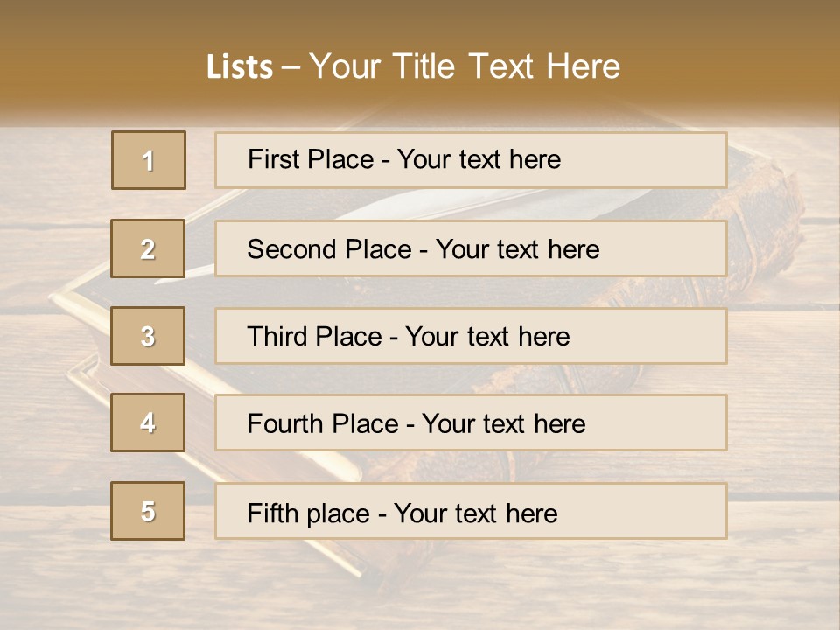Image resolution: width=840 pixels, height=630 pixels.
Task: Click the number 5 box
Action: (x=148, y=511)
